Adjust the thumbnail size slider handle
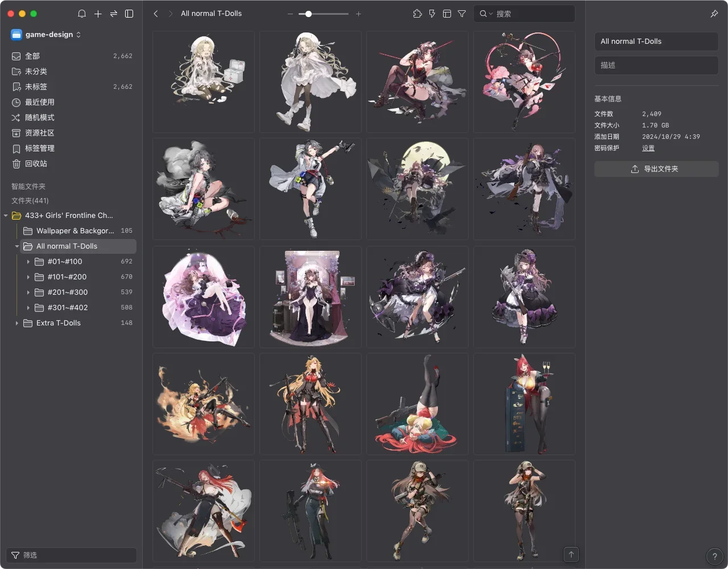This screenshot has height=569, width=728. click(308, 14)
